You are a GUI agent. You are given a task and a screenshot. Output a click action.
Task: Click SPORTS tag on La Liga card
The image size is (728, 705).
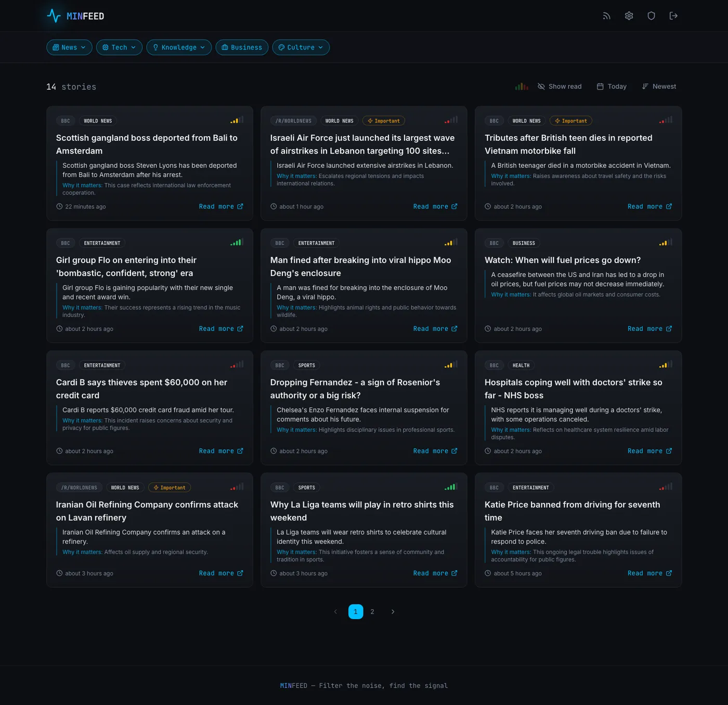point(307,488)
